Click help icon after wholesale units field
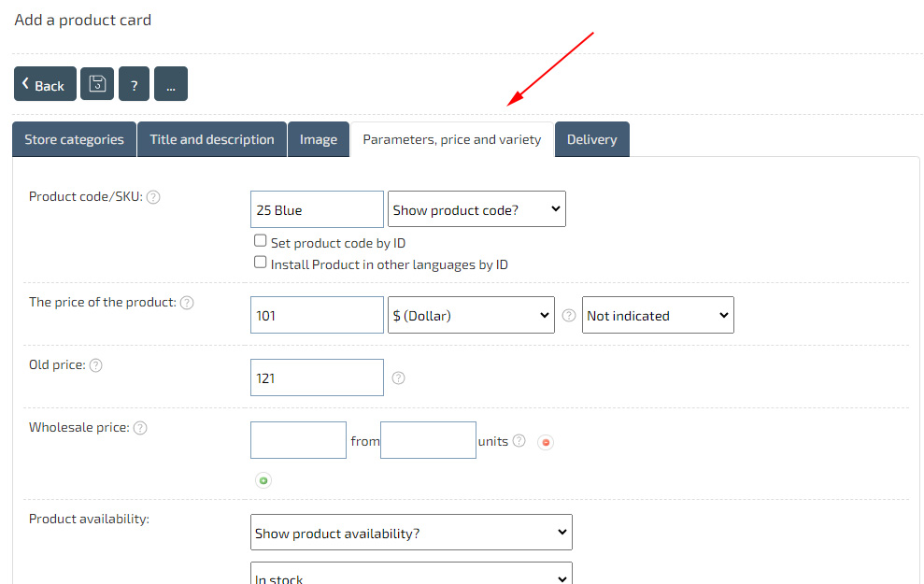This screenshot has width=924, height=584. 519,441
